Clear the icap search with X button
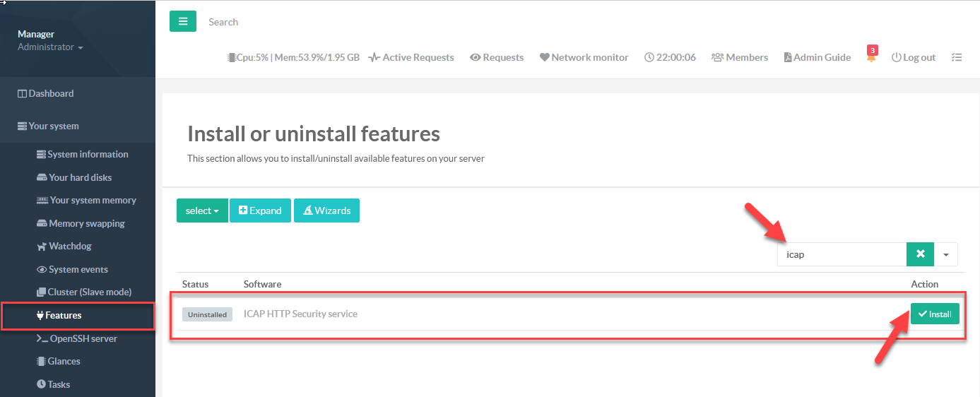Image resolution: width=980 pixels, height=397 pixels. [x=920, y=254]
